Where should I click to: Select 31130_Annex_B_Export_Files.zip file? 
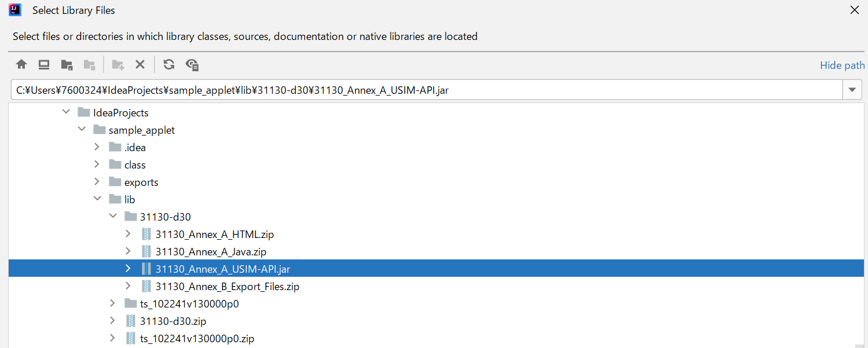click(227, 287)
